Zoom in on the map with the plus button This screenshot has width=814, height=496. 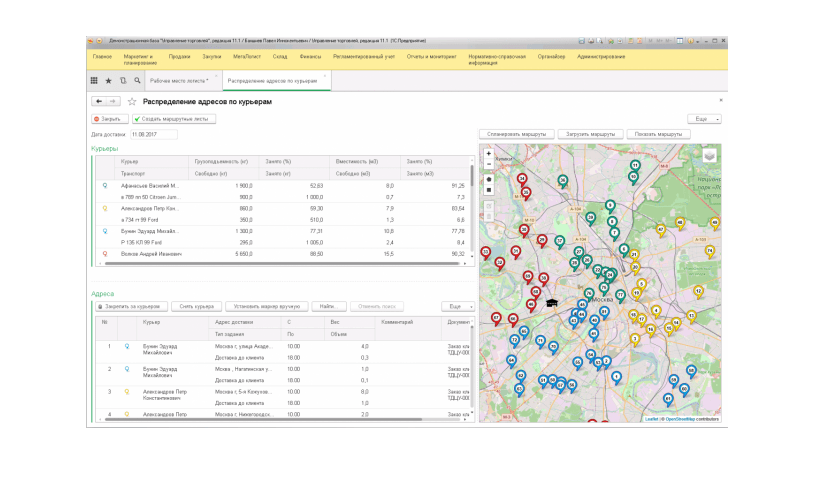[489, 154]
